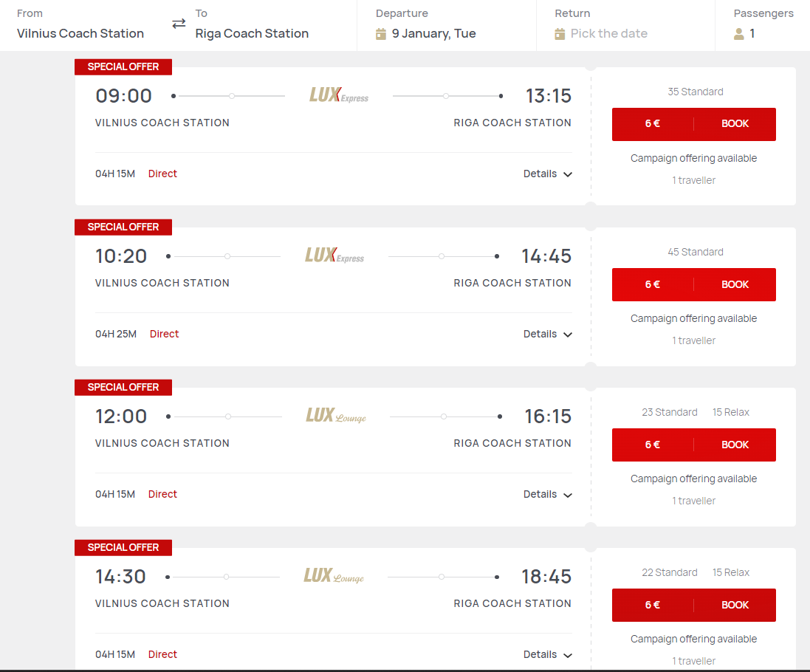Swap origin and destination stations icon
Viewport: 810px width, 672px height.
click(x=179, y=24)
